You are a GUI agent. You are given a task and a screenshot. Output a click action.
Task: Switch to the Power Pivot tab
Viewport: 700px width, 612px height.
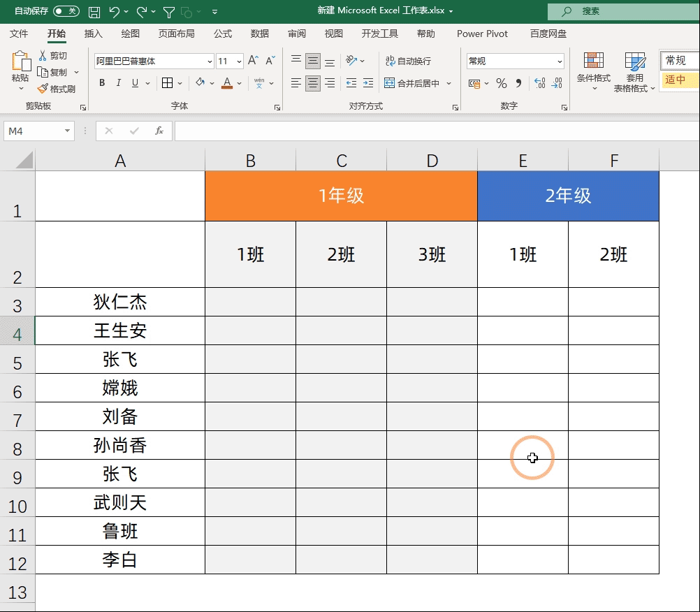click(x=482, y=34)
